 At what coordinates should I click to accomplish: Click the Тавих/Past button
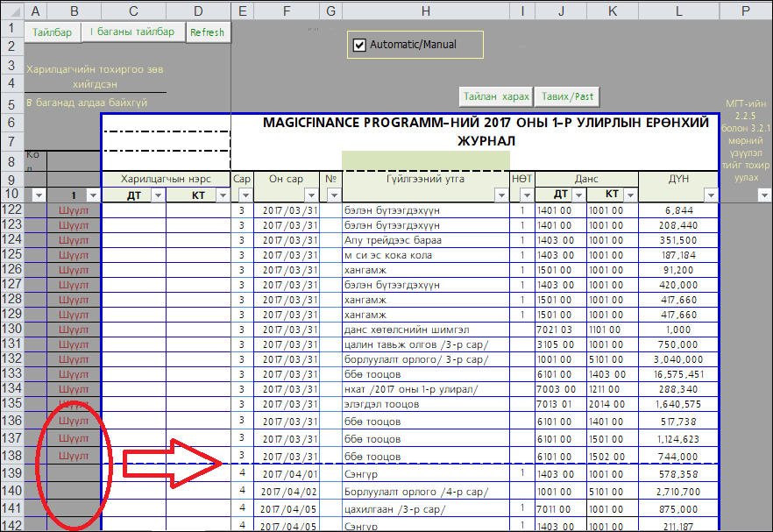pyautogui.click(x=567, y=96)
